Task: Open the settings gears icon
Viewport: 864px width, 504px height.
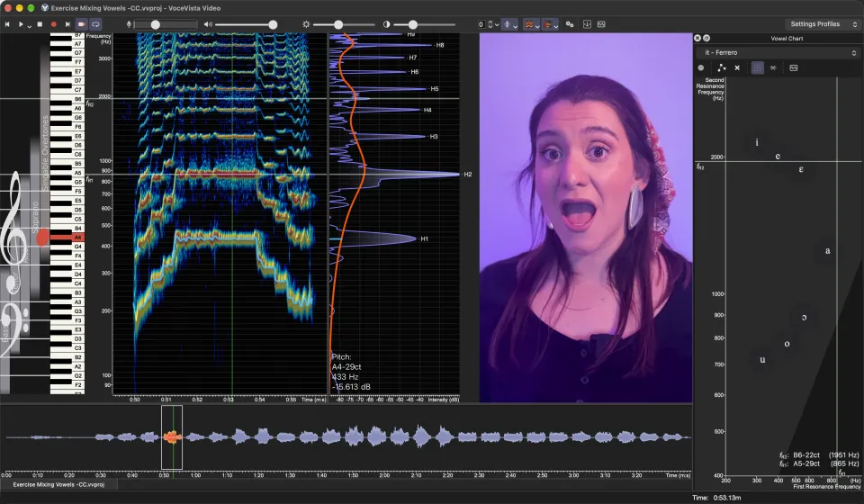Action: (570, 24)
